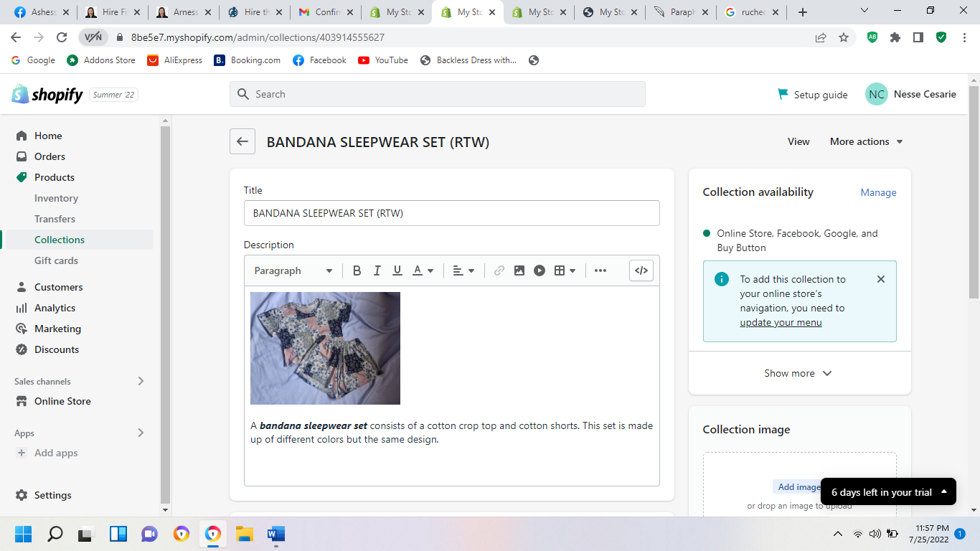980x551 pixels.
Task: Open the AliExpress bookmark
Action: click(174, 60)
